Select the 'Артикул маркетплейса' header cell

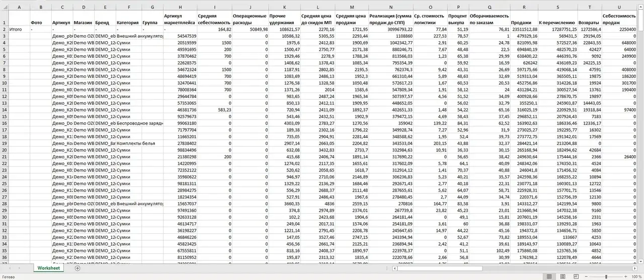pyautogui.click(x=180, y=18)
